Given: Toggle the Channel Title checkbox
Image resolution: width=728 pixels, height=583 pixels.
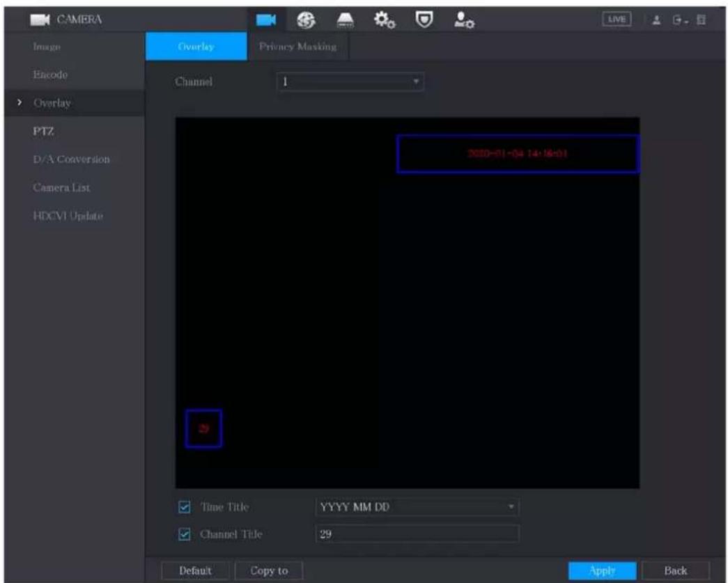Looking at the screenshot, I should tap(185, 534).
